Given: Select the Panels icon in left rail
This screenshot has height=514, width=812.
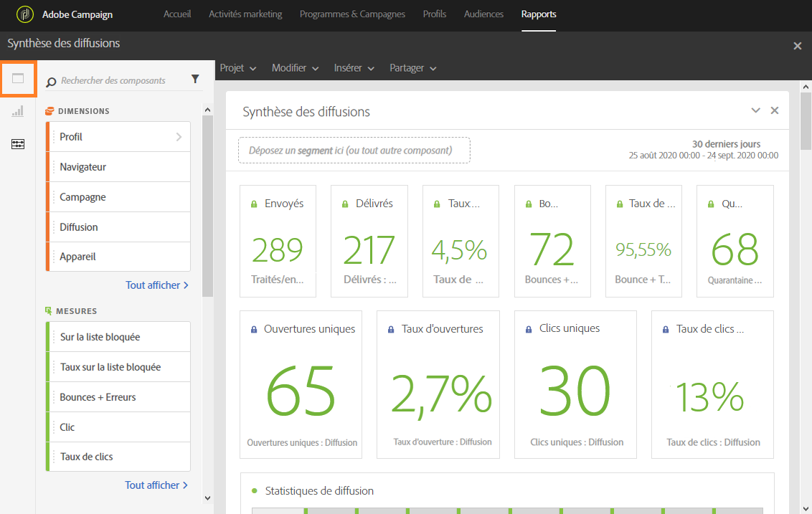Looking at the screenshot, I should tap(18, 78).
